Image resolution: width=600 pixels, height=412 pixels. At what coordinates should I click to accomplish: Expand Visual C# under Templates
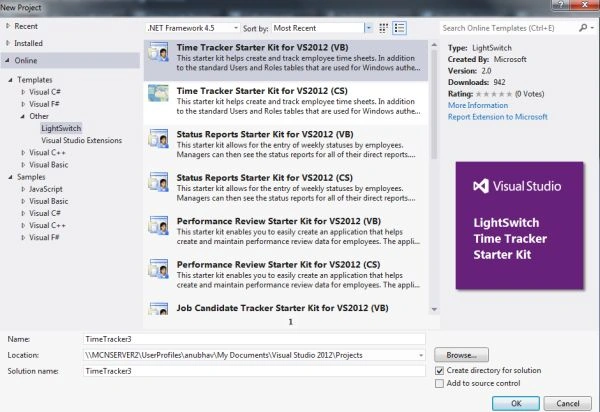(23, 92)
